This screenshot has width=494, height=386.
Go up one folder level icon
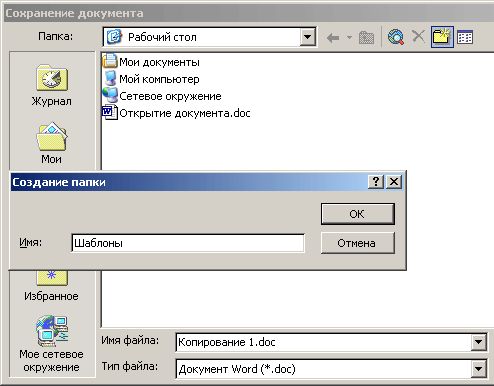pyautogui.click(x=366, y=37)
